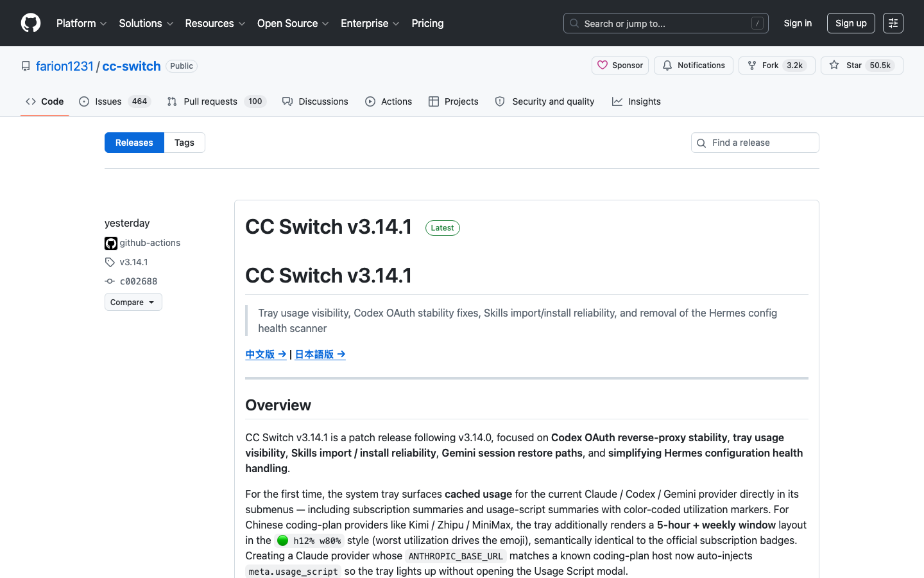
Task: Click the repository book icon beside farion1231
Action: [x=26, y=66]
